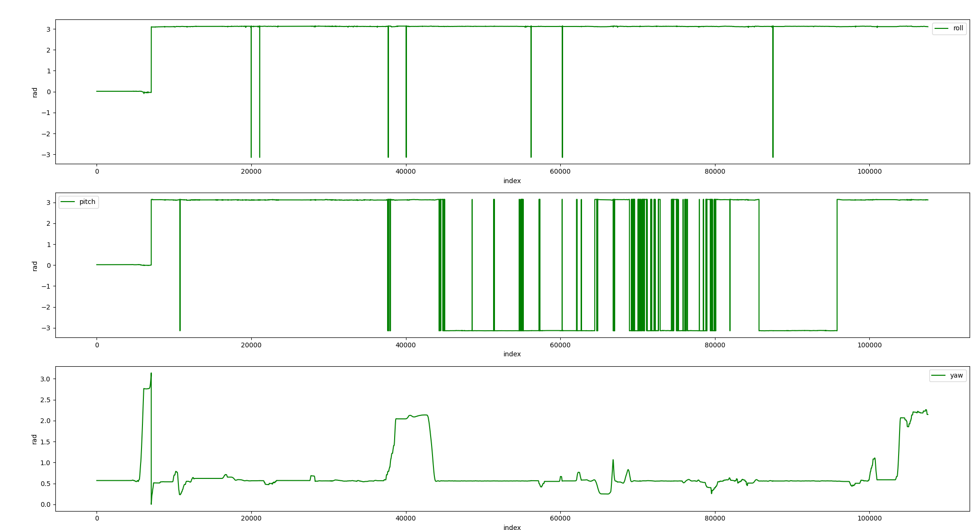980x530 pixels.
Task: Click the rad y-axis label of pitch plot
Action: pos(35,265)
